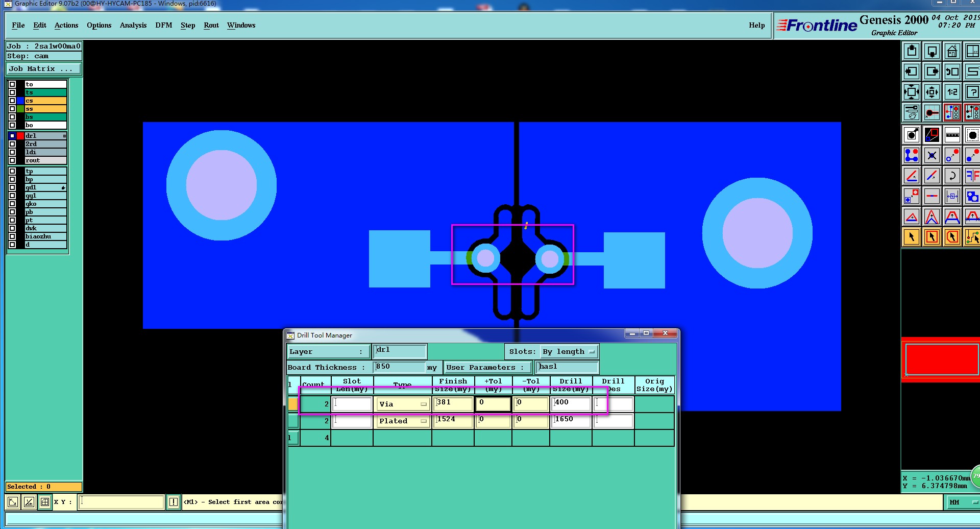Click the Job Matrix button
980x529 pixels.
point(44,69)
